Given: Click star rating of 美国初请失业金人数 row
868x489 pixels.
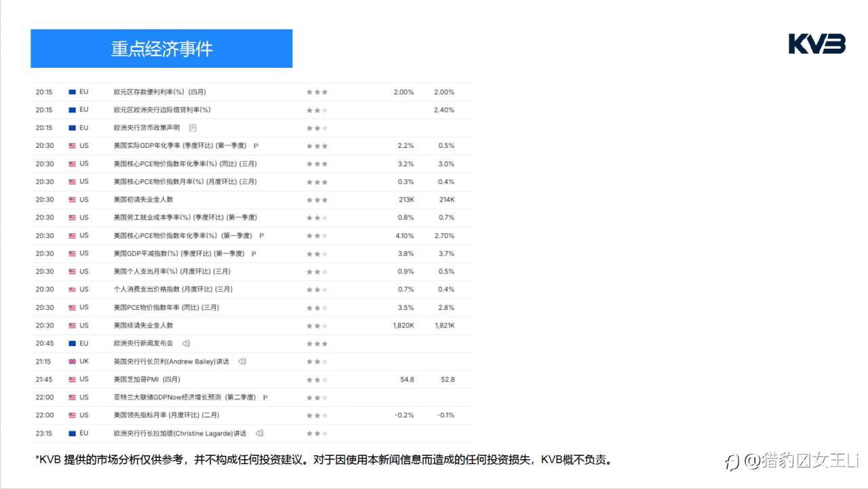Looking at the screenshot, I should click(317, 200).
